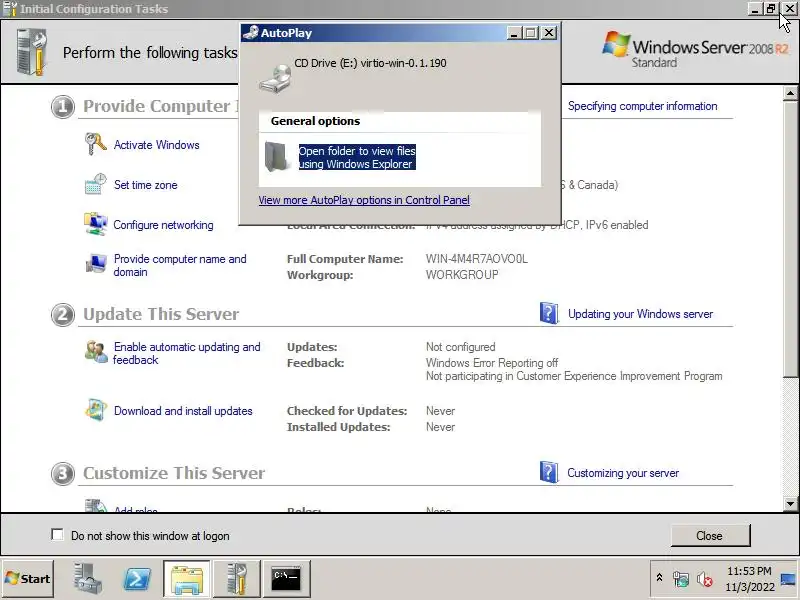
Task: Click help icon beside Customizing your server
Action: (549, 472)
